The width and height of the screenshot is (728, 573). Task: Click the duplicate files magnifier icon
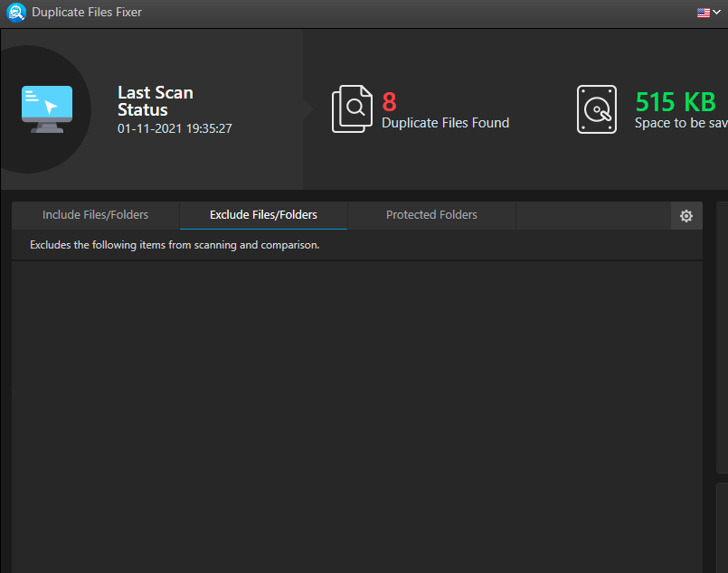click(x=352, y=109)
